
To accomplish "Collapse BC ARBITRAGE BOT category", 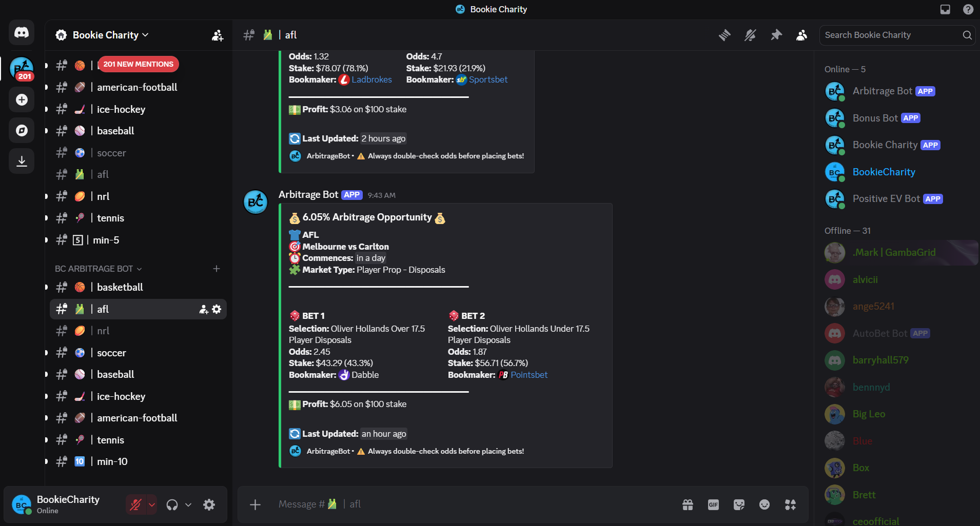I will pyautogui.click(x=98, y=269).
